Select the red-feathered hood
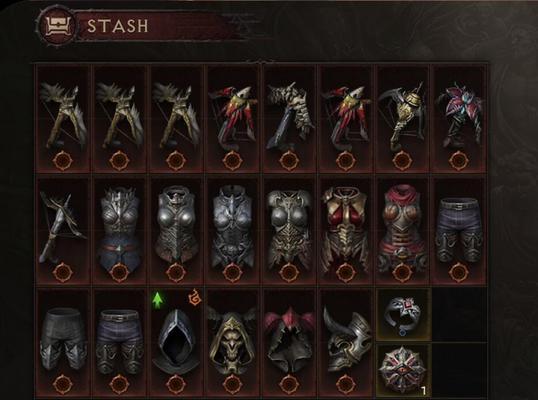Image resolution: width=538 pixels, height=400 pixels. coord(290,343)
